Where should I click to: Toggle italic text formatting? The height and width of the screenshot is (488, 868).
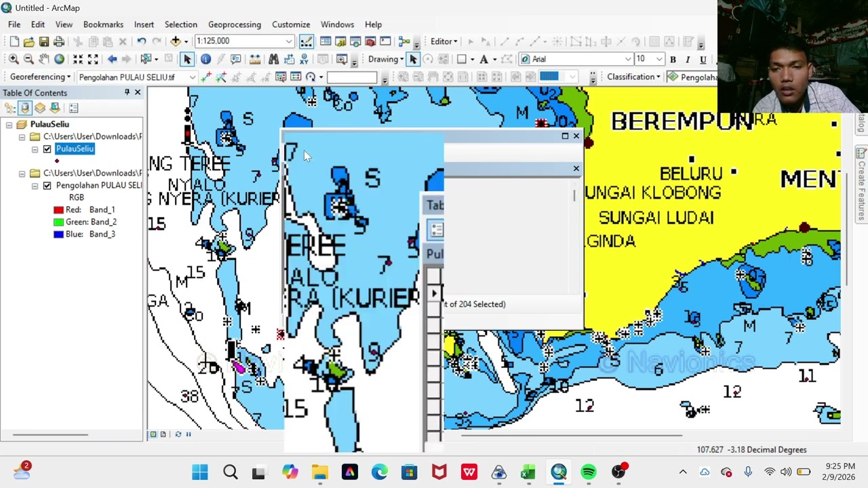(x=688, y=59)
